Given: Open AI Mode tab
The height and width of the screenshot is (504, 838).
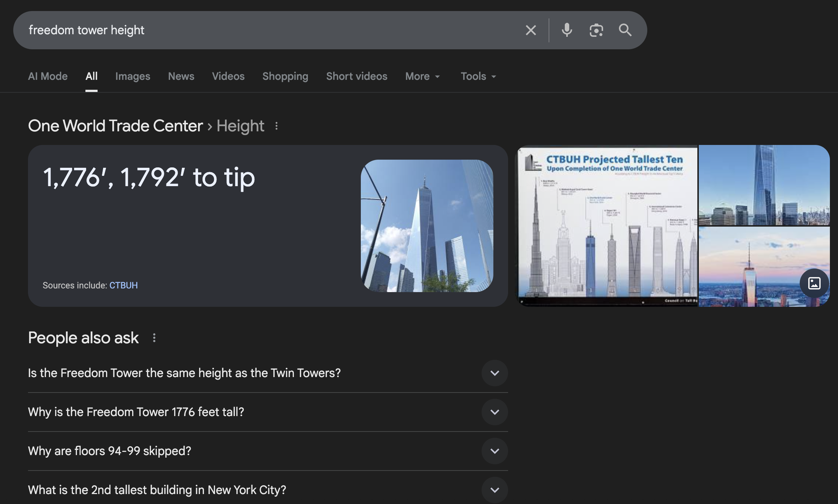Looking at the screenshot, I should [48, 76].
